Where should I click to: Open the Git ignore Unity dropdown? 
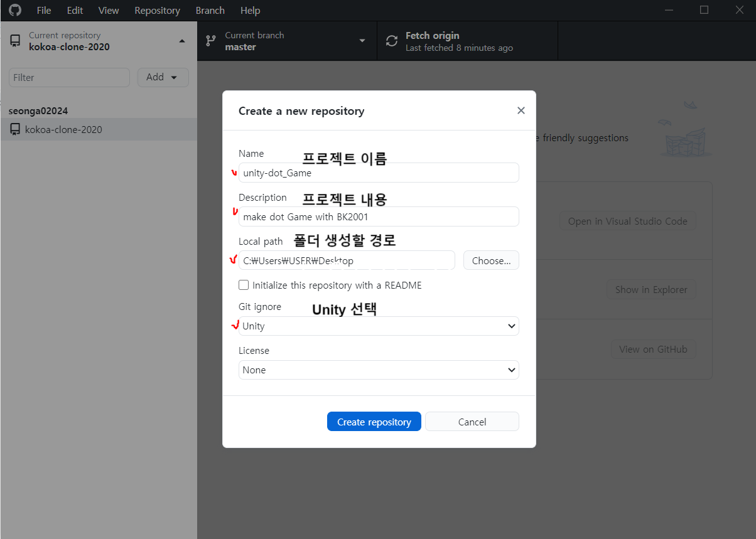379,326
